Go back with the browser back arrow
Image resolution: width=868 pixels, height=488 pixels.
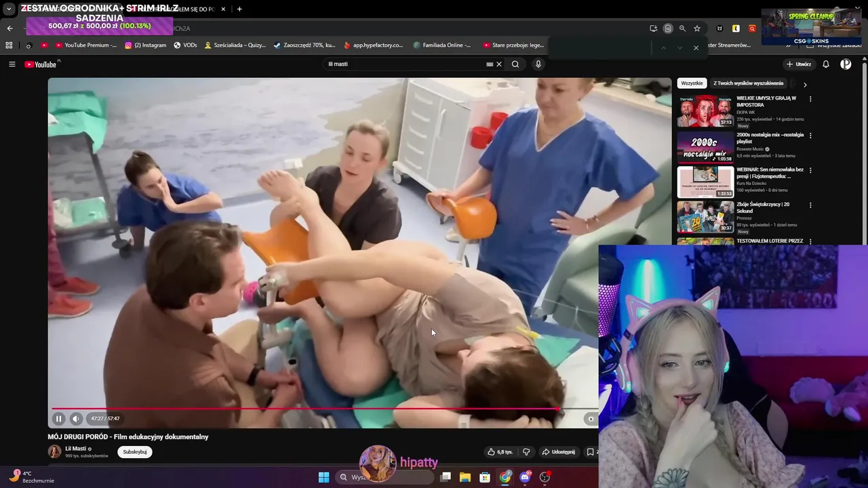point(9,28)
